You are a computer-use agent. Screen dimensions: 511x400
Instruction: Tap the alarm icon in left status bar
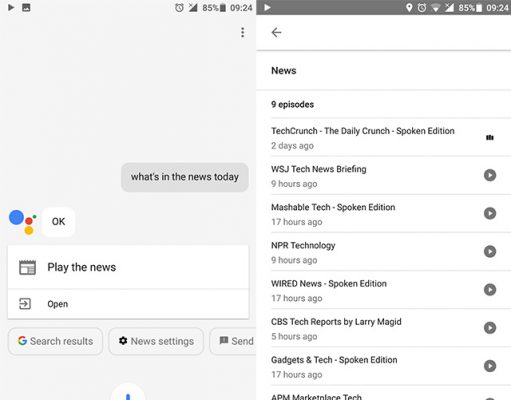pyautogui.click(x=179, y=7)
